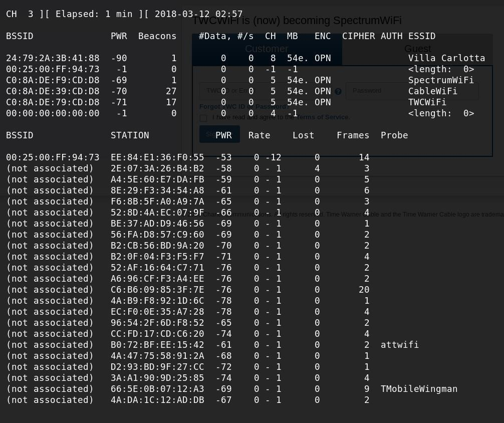Click the '<length: 0>' ESSID on row 00:25:00:FF:94:73
The image size is (504, 423).
(441, 69)
